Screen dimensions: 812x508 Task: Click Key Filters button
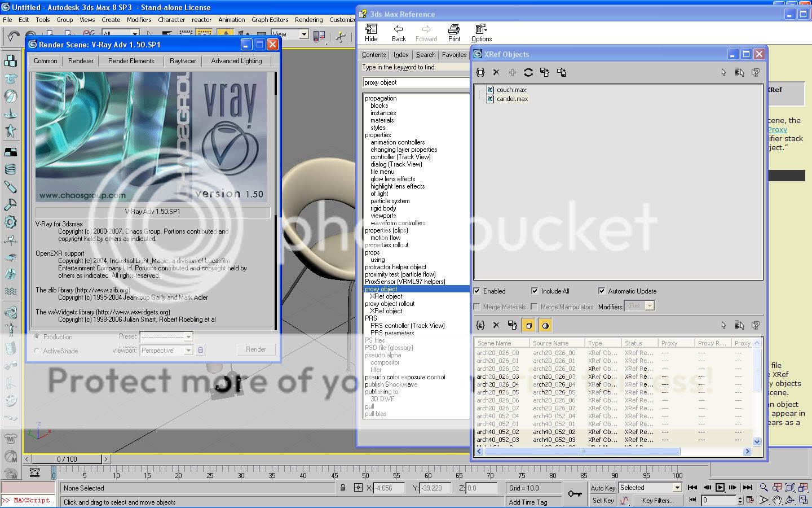tap(657, 500)
